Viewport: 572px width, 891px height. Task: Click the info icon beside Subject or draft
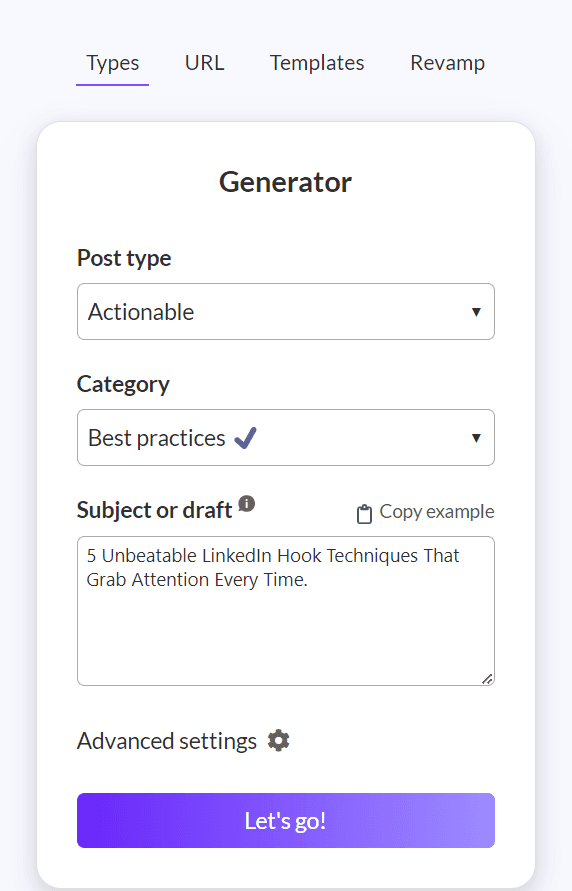coord(247,503)
